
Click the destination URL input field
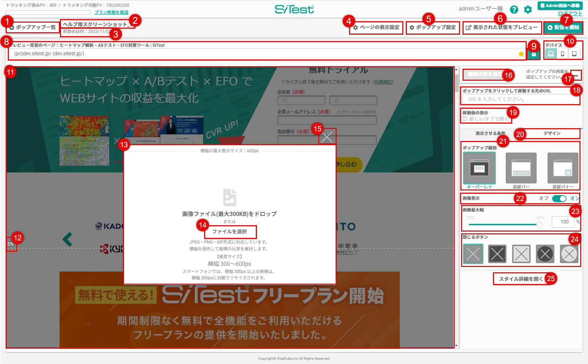[521, 99]
